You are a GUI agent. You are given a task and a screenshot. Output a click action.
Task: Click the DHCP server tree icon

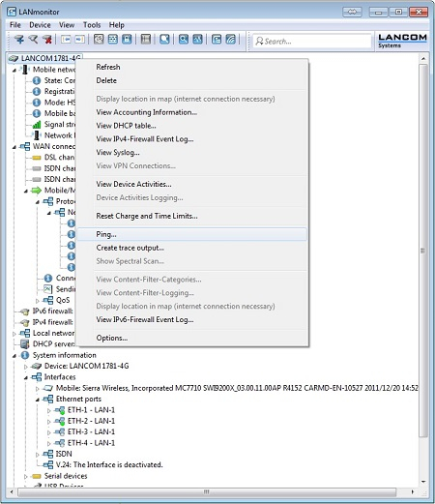[x=25, y=344]
